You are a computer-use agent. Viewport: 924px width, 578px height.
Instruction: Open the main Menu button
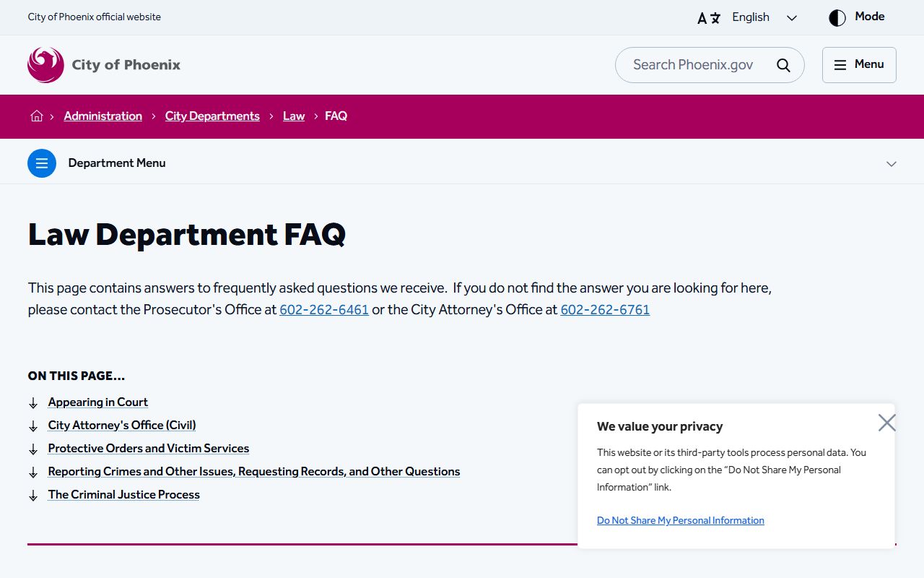point(859,65)
